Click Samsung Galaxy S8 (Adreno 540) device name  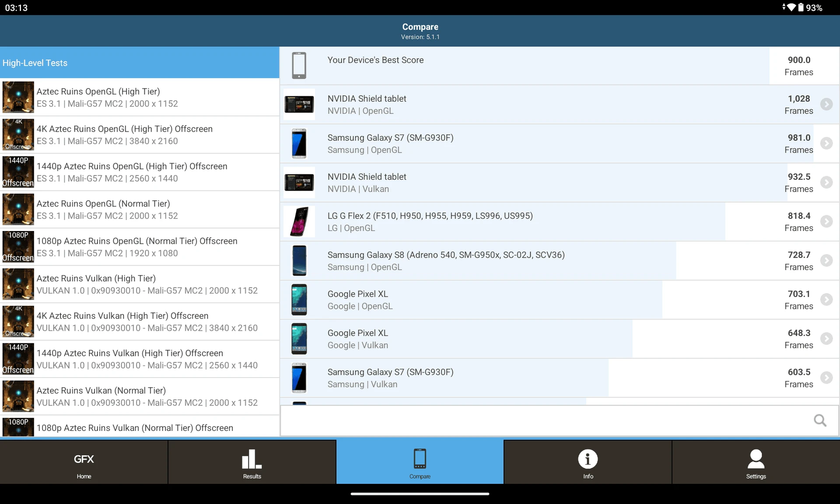coord(446,255)
